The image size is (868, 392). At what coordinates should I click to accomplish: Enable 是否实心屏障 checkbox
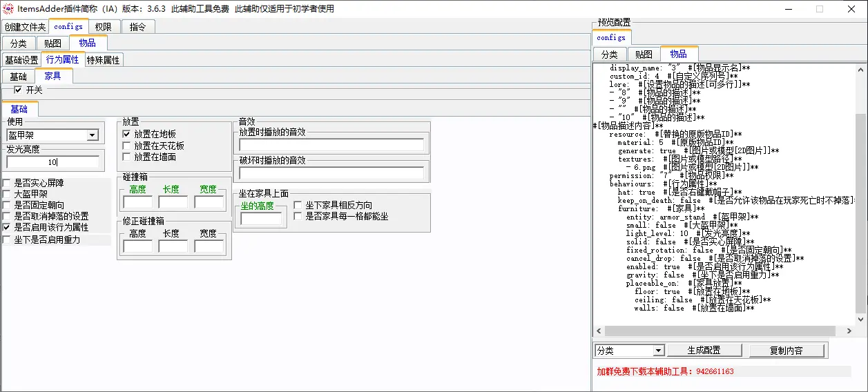6,183
